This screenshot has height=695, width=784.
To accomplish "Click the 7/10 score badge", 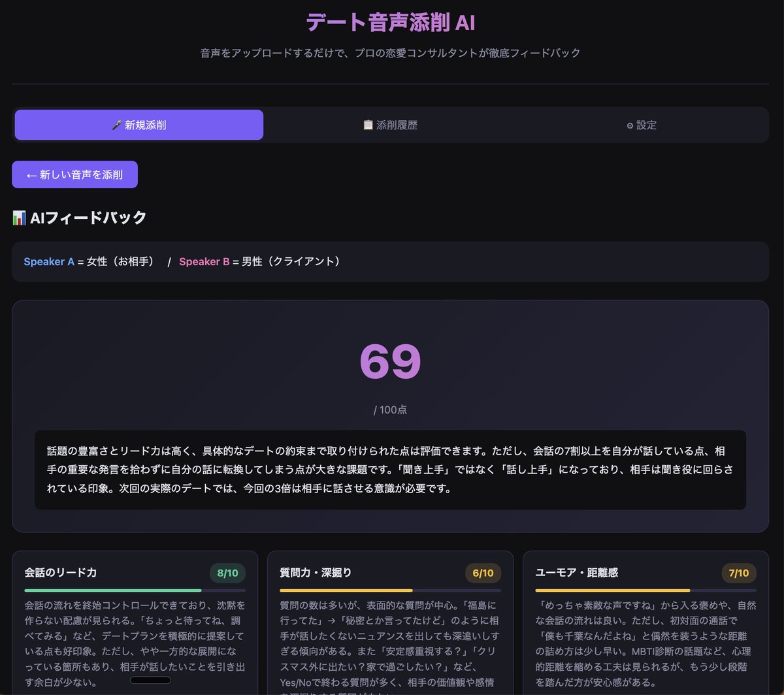I will point(739,573).
